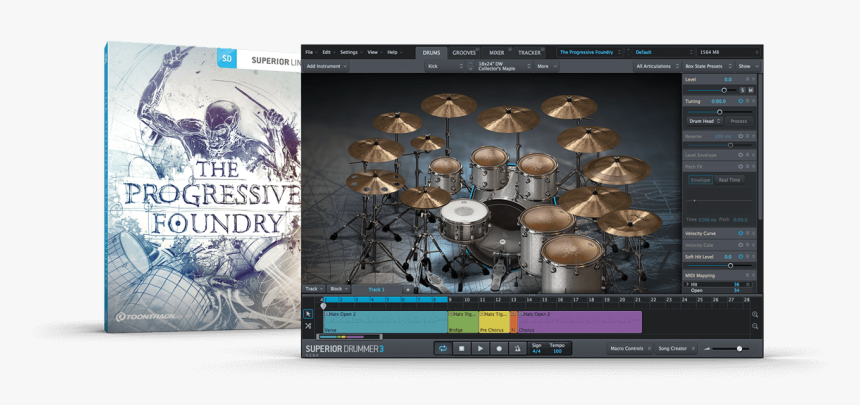860x405 pixels.
Task: Select the Verse song block
Action: click(386, 322)
